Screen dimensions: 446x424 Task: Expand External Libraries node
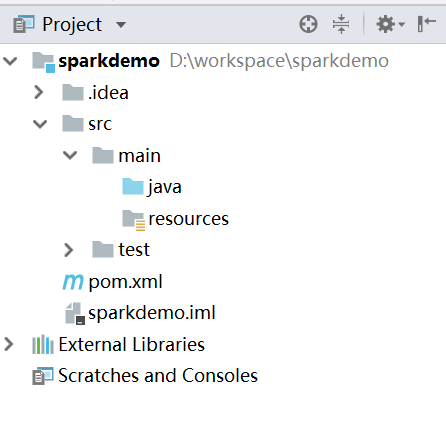[9, 344]
